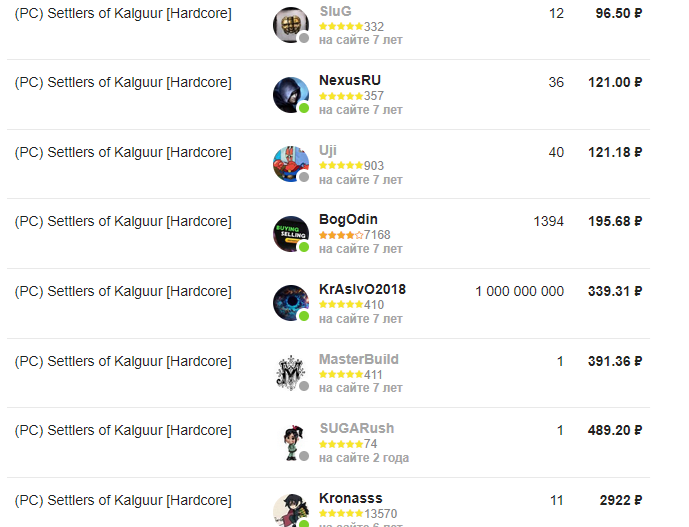The width and height of the screenshot is (689, 527).
Task: Choose the 2922 ₽ Kronasss offer
Action: click(621, 500)
